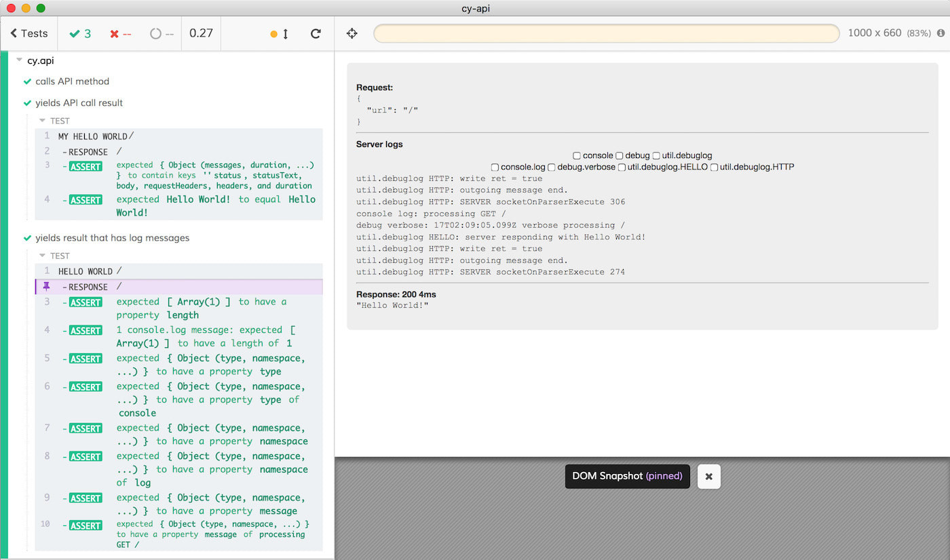The image size is (950, 560).
Task: Click the passed tests green checkmark count
Action: click(80, 33)
